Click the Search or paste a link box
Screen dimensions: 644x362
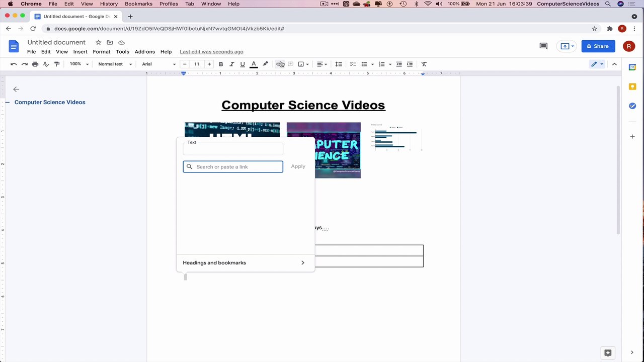coord(233,166)
